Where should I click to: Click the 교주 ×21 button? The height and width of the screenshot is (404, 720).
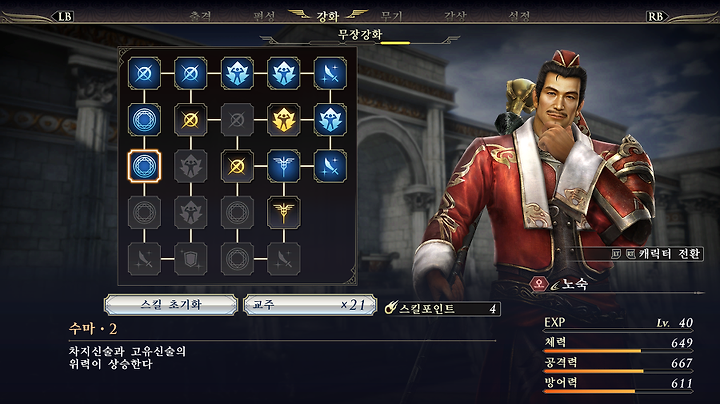310,305
